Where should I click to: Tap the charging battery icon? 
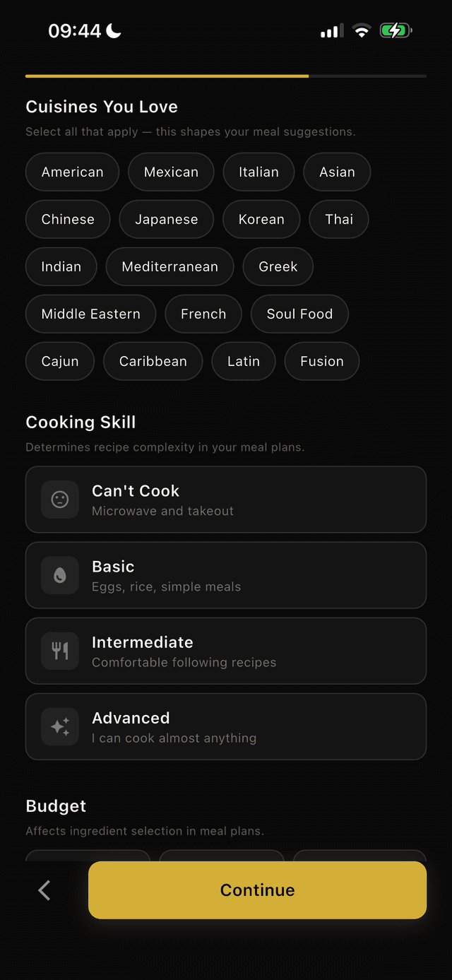tap(395, 30)
